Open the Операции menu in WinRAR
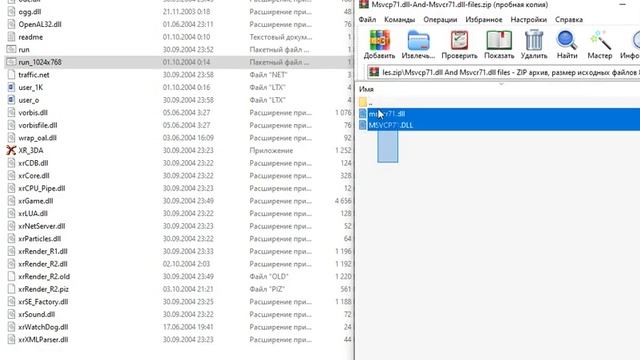Image resolution: width=640 pixels, height=360 pixels. (x=440, y=20)
